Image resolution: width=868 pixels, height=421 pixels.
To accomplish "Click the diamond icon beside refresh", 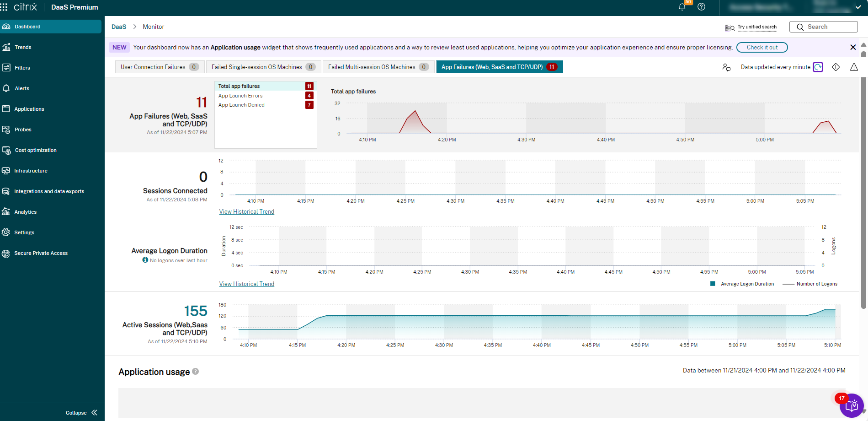I will (836, 67).
